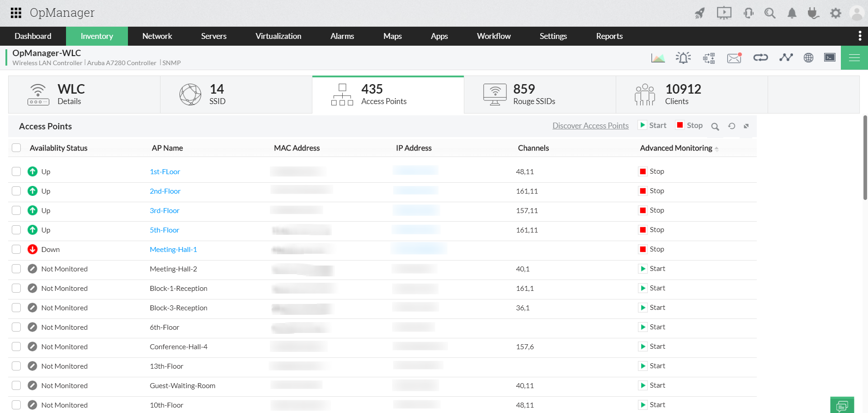
Task: Open the live chat widget
Action: [x=842, y=405]
